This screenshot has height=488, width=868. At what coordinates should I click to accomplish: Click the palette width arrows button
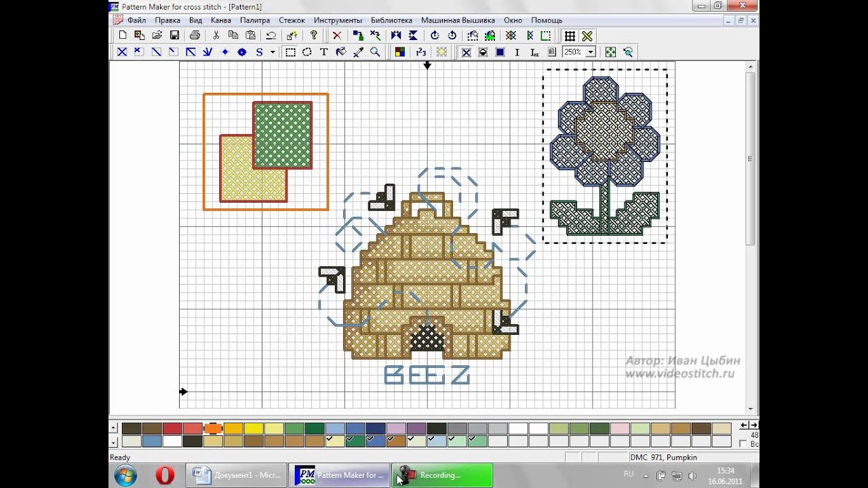coord(749,426)
